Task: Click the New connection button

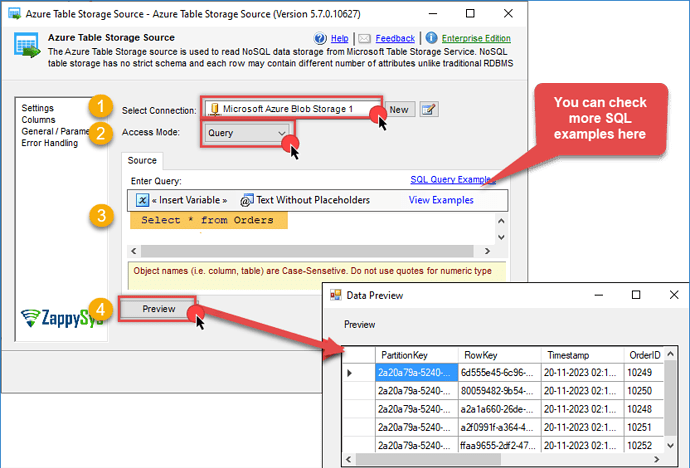Action: point(399,110)
